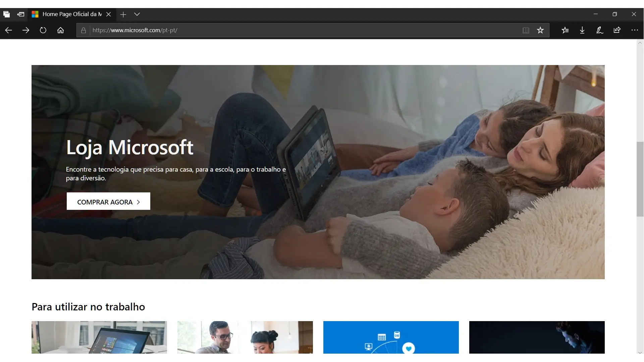Add notes with the pen icon
The height and width of the screenshot is (362, 644).
(x=600, y=30)
